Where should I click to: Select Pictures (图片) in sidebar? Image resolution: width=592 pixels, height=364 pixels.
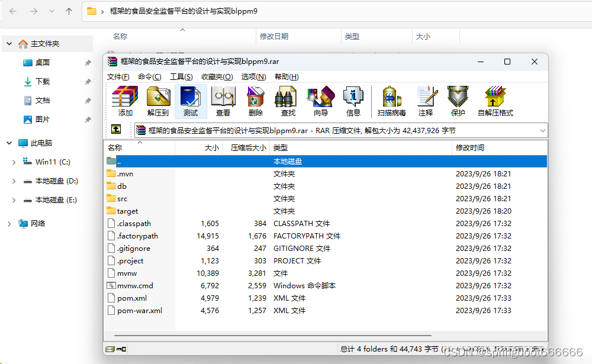tap(42, 120)
